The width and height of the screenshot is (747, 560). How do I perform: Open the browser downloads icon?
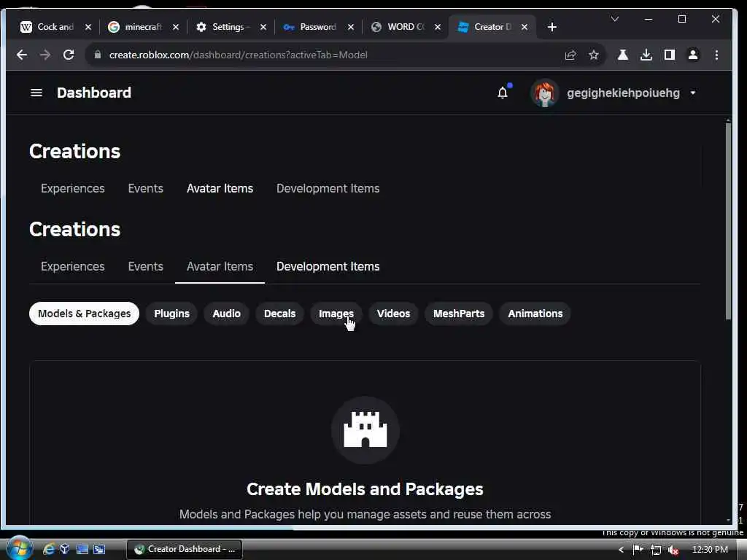coord(646,55)
